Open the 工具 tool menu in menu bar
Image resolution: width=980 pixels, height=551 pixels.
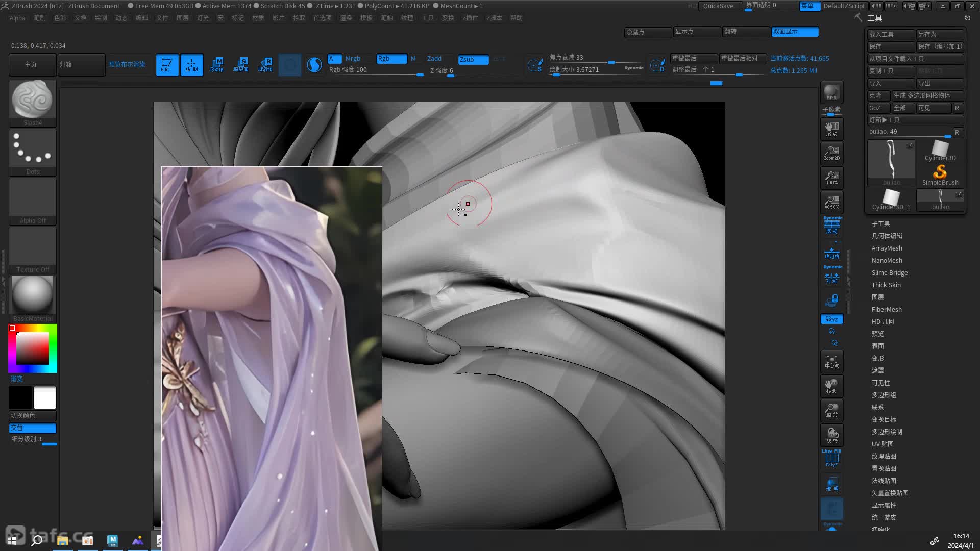428,18
